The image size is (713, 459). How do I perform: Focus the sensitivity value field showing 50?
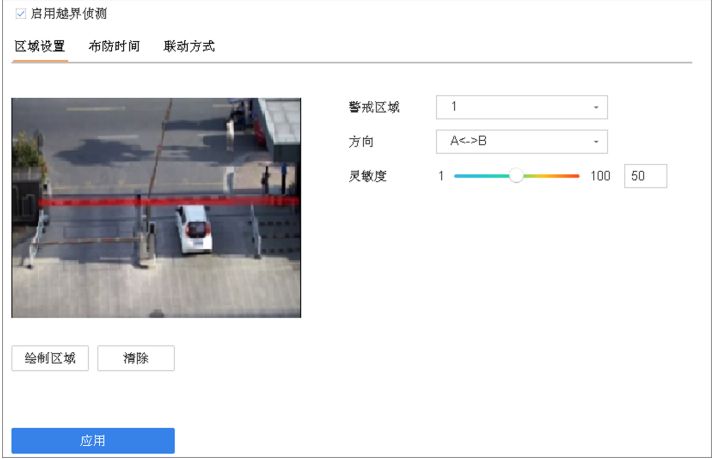[644, 176]
